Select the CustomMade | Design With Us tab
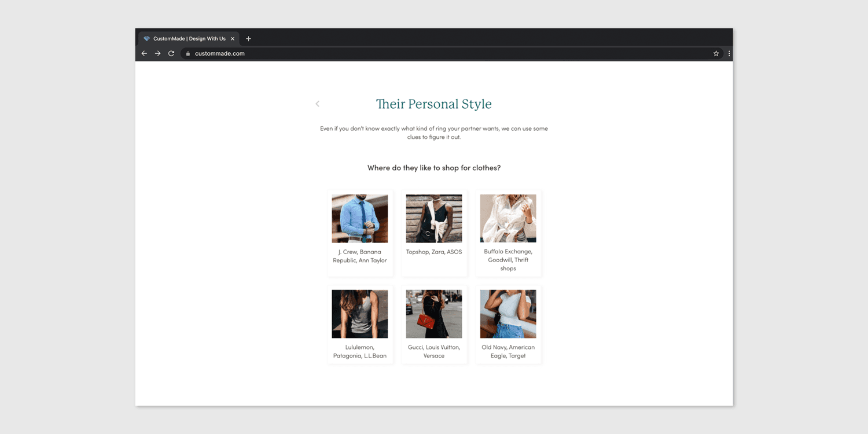Image resolution: width=868 pixels, height=434 pixels. click(x=189, y=39)
